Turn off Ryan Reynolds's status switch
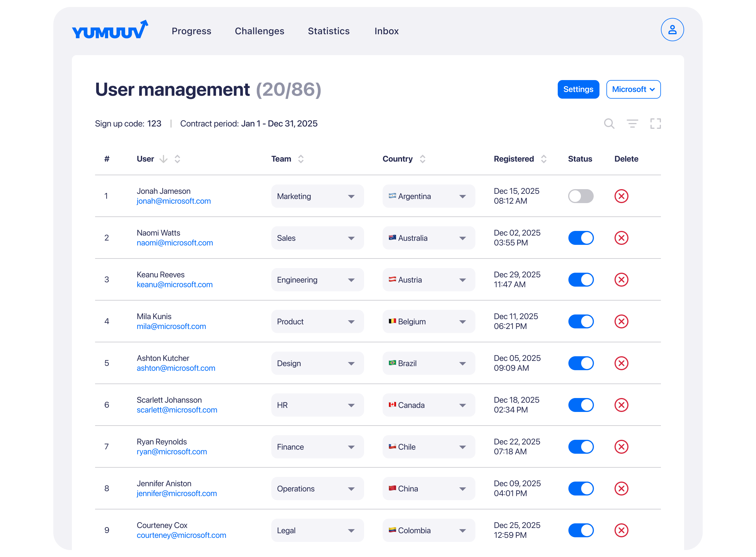 coord(580,447)
